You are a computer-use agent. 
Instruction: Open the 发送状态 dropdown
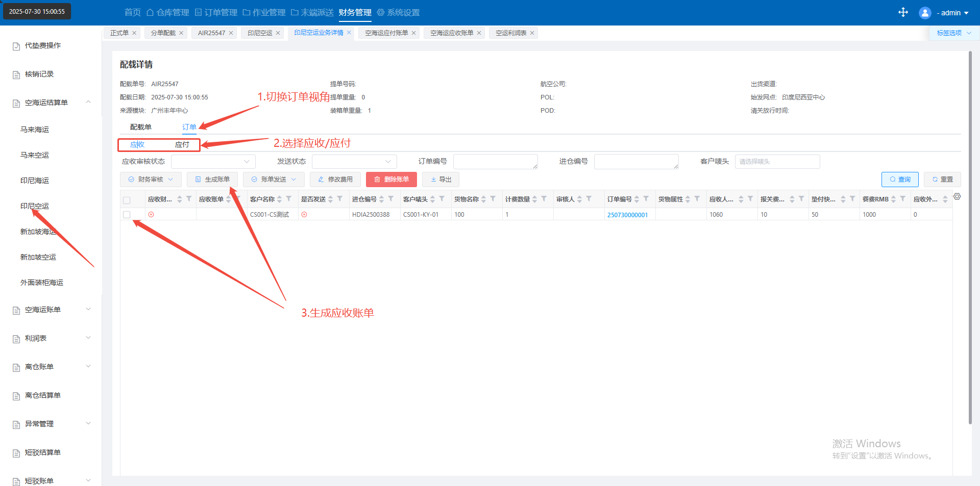pyautogui.click(x=354, y=162)
